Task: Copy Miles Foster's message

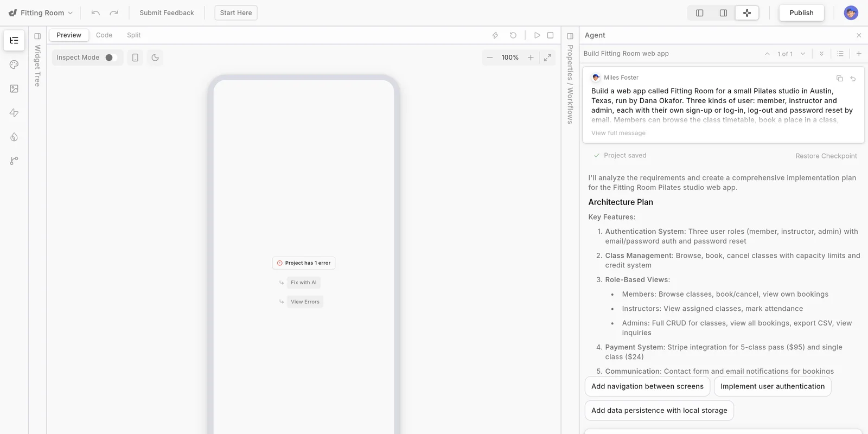Action: 839,78
